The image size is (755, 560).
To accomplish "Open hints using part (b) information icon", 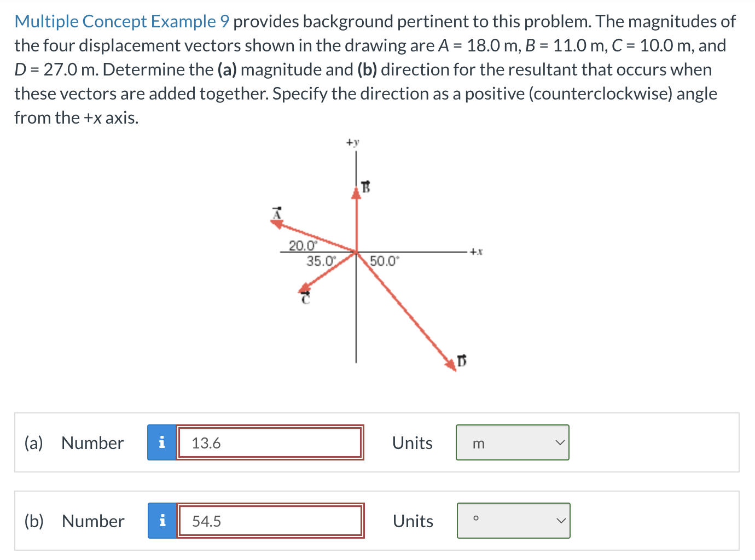I will [x=161, y=521].
